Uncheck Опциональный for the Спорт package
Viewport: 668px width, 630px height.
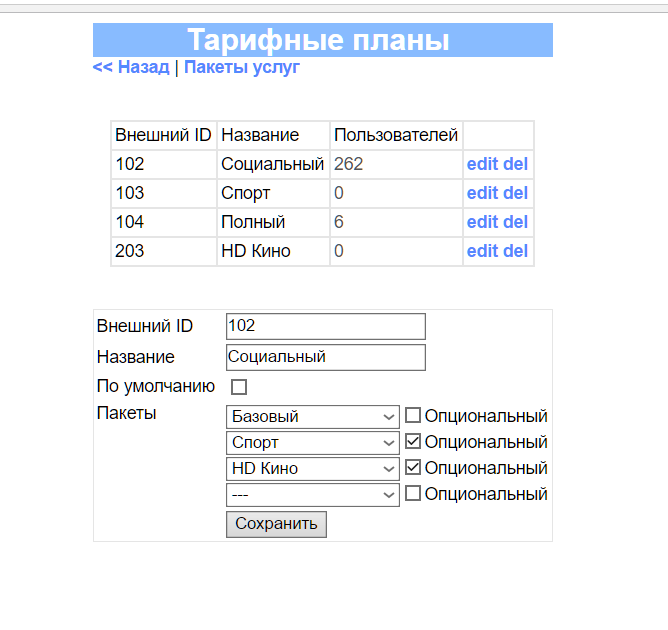[x=413, y=442]
